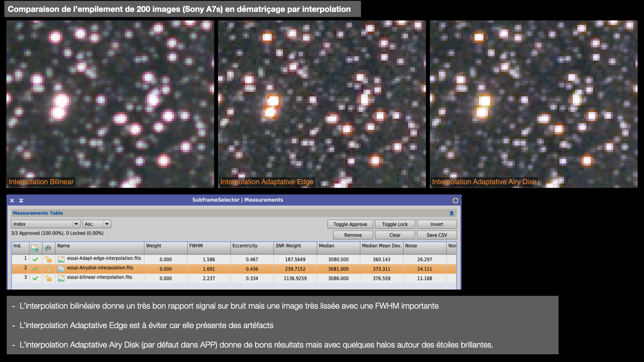Screen dimensions: 644x362
Task: Toggle the lock icon on bilinear row
Action: tap(48, 278)
